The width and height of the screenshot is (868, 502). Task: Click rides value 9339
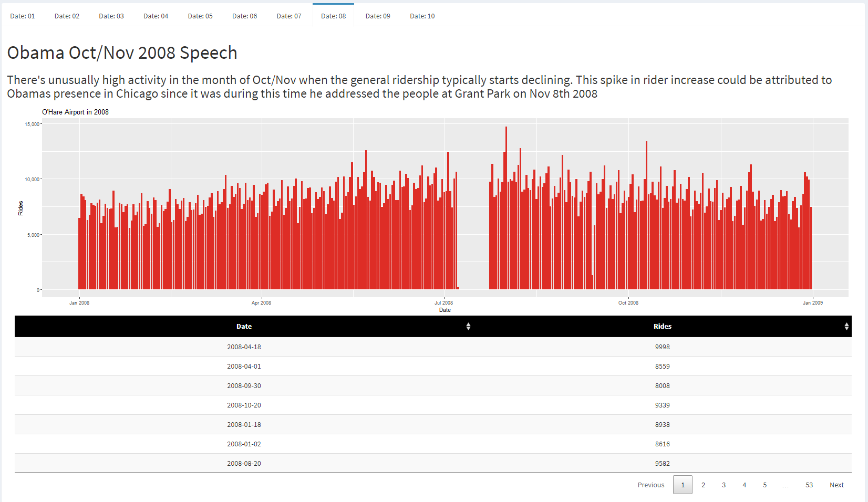[663, 405]
